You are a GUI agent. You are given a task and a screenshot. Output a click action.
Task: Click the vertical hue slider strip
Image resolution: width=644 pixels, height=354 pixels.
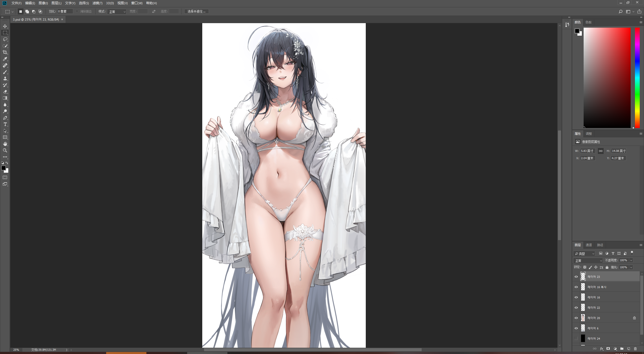tap(637, 78)
